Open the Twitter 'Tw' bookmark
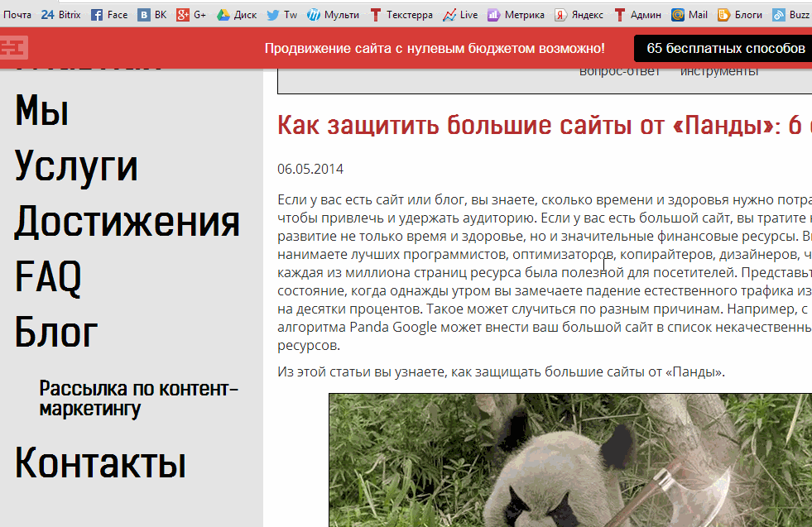The height and width of the screenshot is (527, 812). click(x=282, y=14)
